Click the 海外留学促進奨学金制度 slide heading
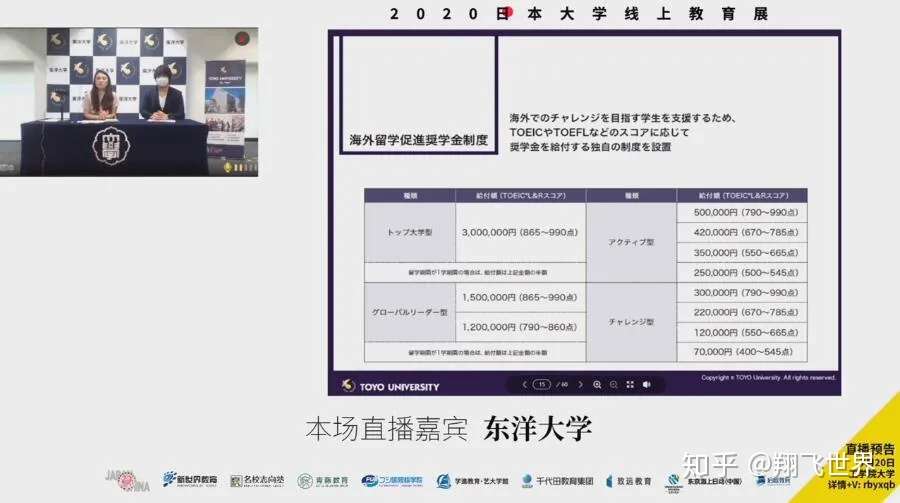This screenshot has width=900, height=503. pyautogui.click(x=418, y=140)
